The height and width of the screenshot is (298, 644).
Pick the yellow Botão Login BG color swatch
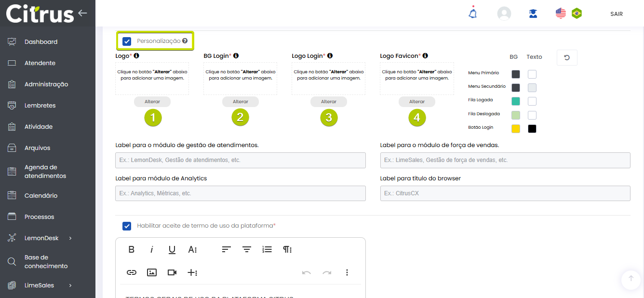516,129
